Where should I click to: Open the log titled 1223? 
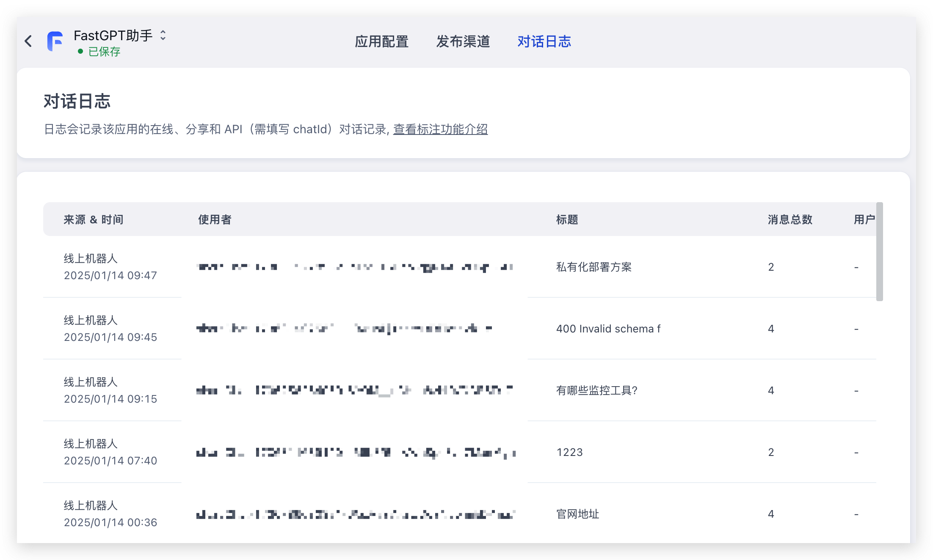569,452
